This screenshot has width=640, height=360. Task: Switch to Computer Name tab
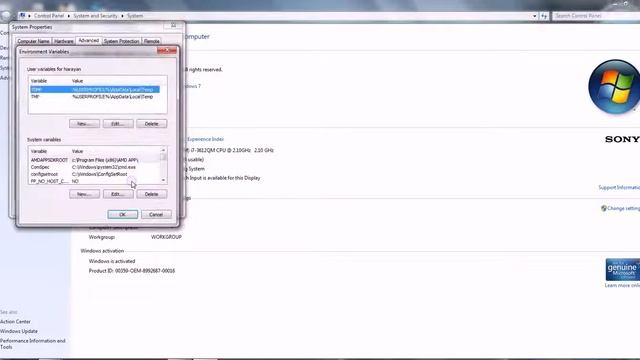coord(33,41)
